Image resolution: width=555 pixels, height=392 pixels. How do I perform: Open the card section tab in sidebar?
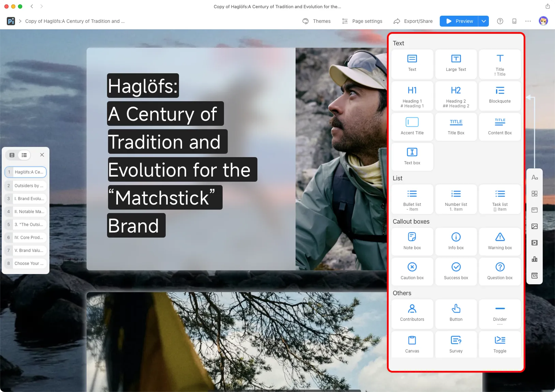point(535,210)
